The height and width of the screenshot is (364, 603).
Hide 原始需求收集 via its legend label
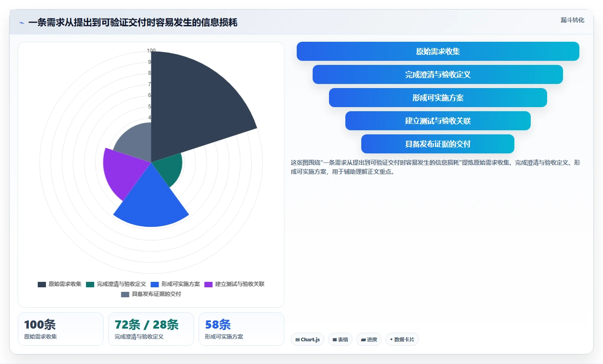point(65,284)
